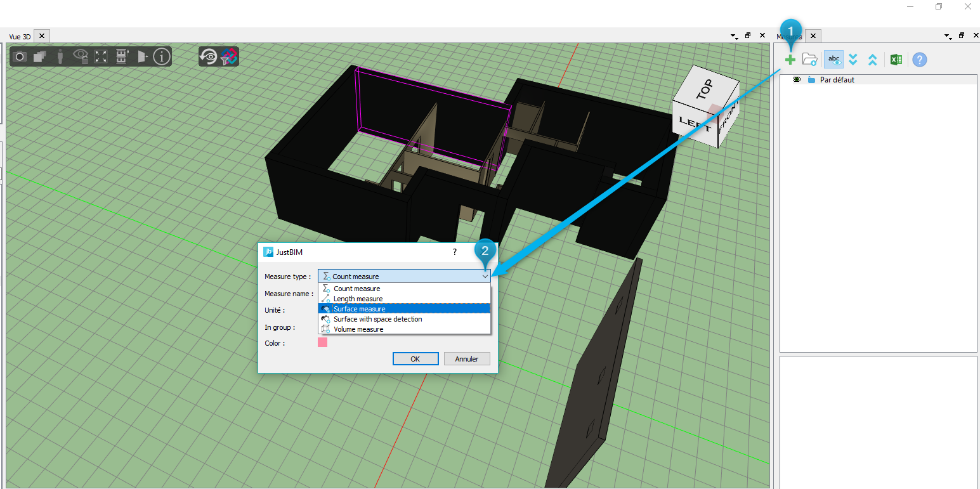The height and width of the screenshot is (489, 980).
Task: Open the IFC filter icon
Action: 228,57
